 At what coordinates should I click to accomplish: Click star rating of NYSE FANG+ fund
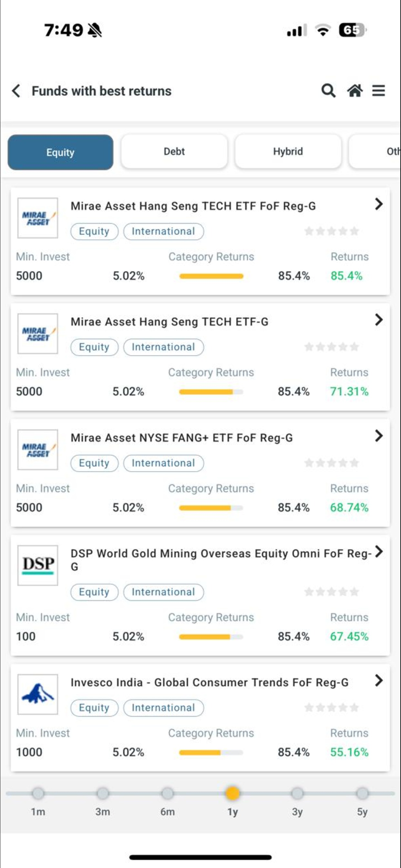coord(332,463)
